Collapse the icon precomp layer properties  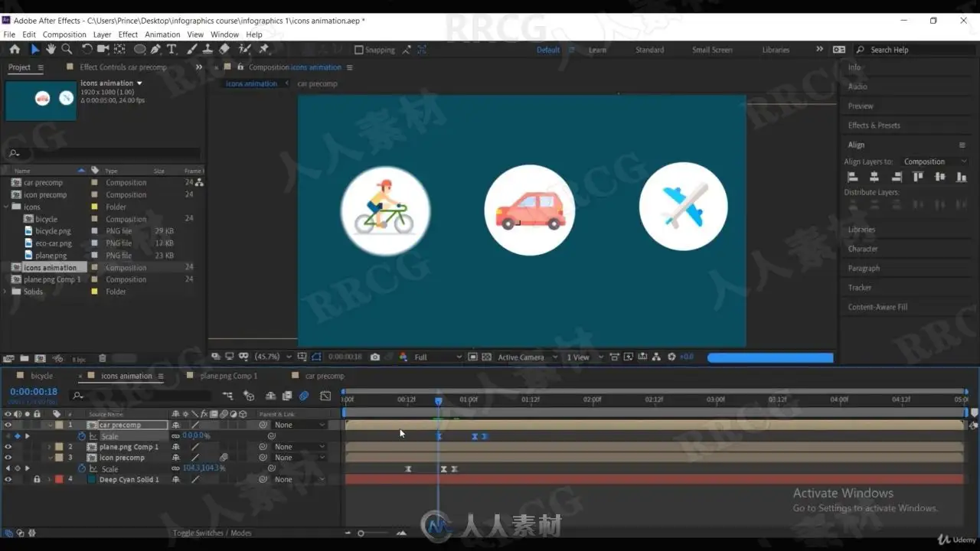50,458
